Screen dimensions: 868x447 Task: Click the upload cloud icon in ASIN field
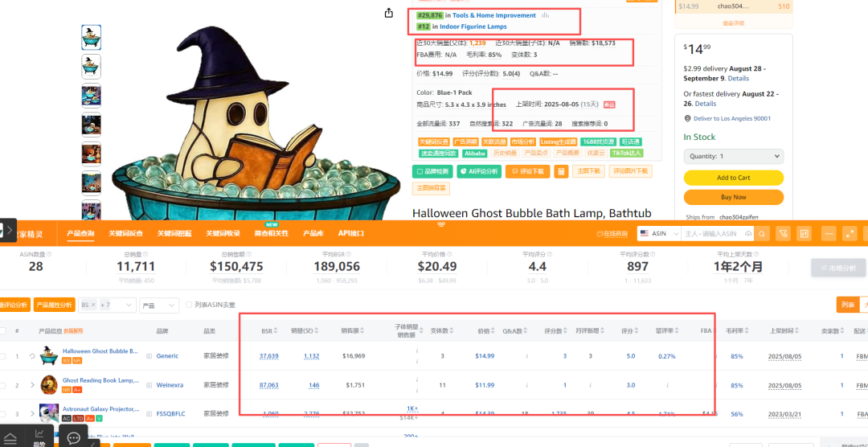coord(748,234)
